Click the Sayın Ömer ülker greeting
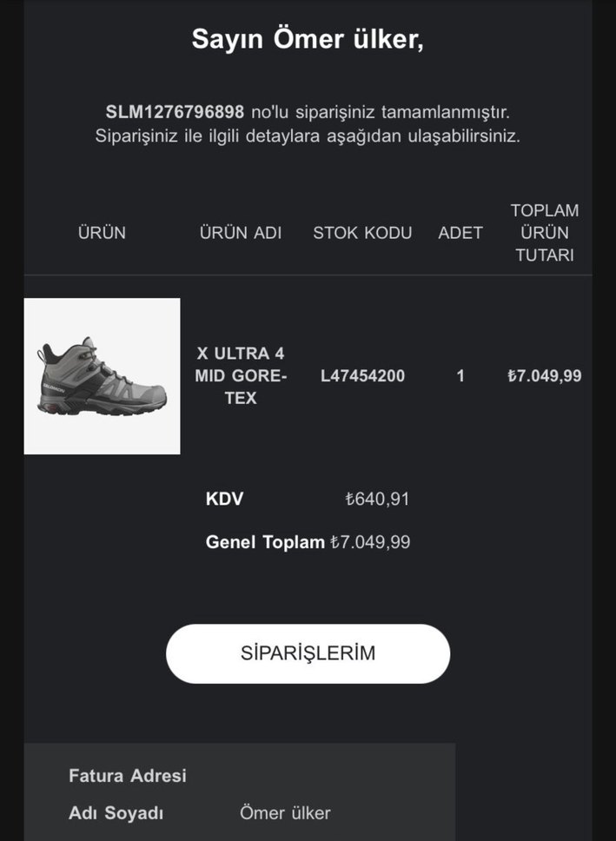This screenshot has width=616, height=841. [x=308, y=39]
